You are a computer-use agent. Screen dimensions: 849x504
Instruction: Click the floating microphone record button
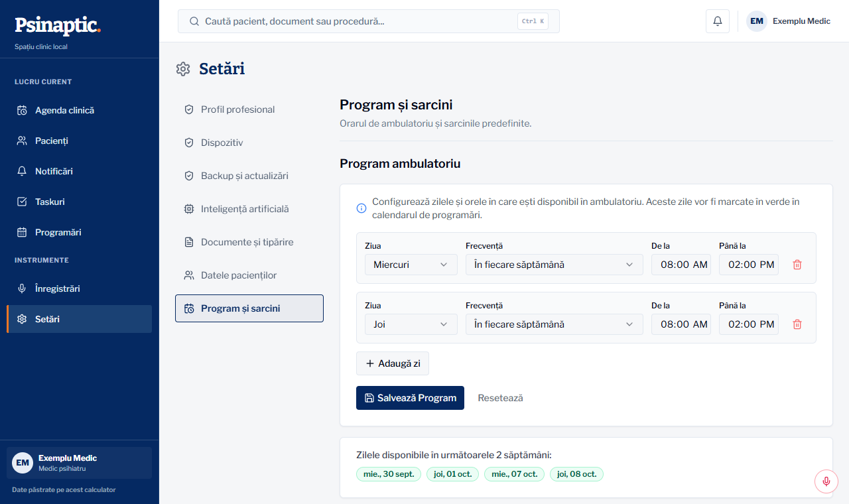tap(826, 481)
